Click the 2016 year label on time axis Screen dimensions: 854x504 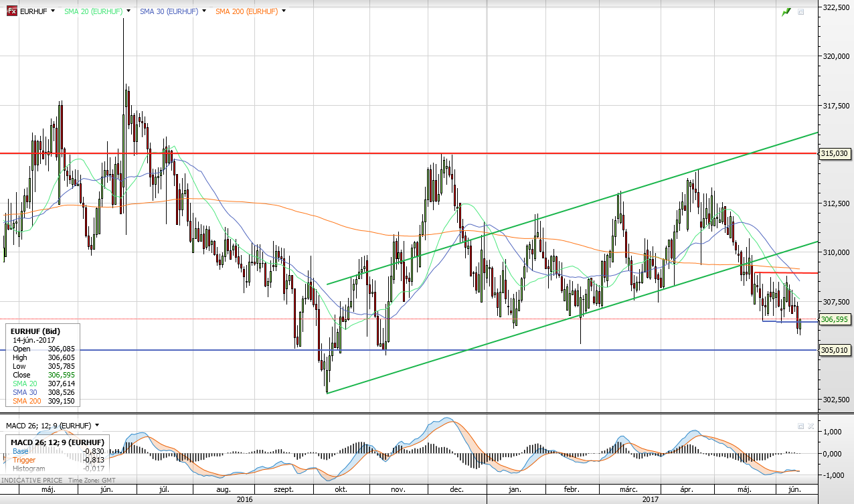point(245,499)
